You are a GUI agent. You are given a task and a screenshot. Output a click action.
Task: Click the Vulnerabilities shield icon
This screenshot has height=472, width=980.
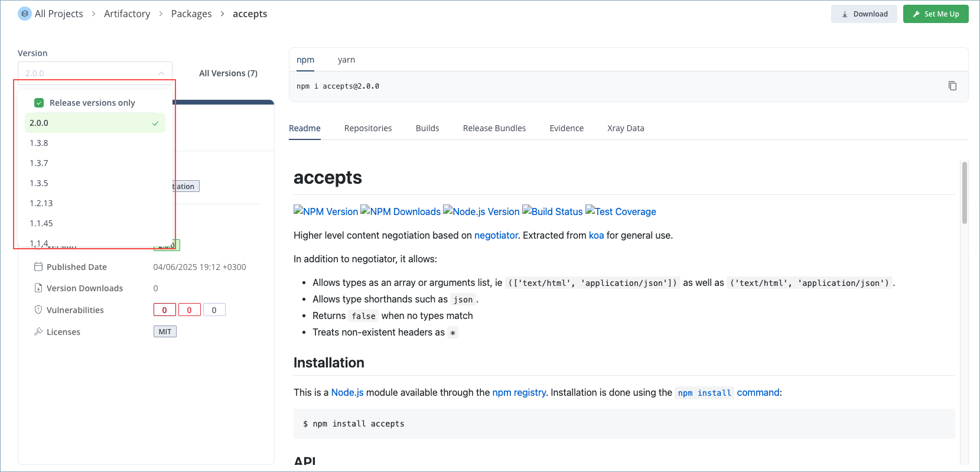point(38,310)
